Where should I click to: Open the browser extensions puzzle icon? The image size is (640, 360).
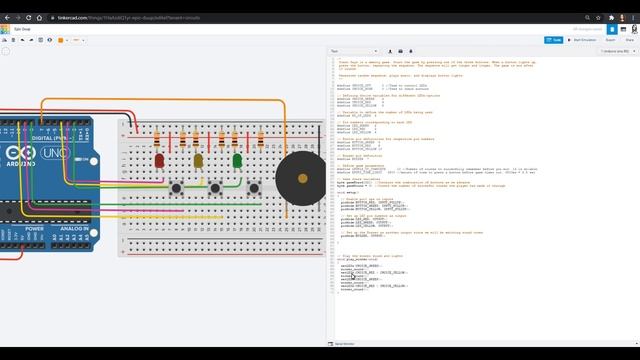pos(611,18)
